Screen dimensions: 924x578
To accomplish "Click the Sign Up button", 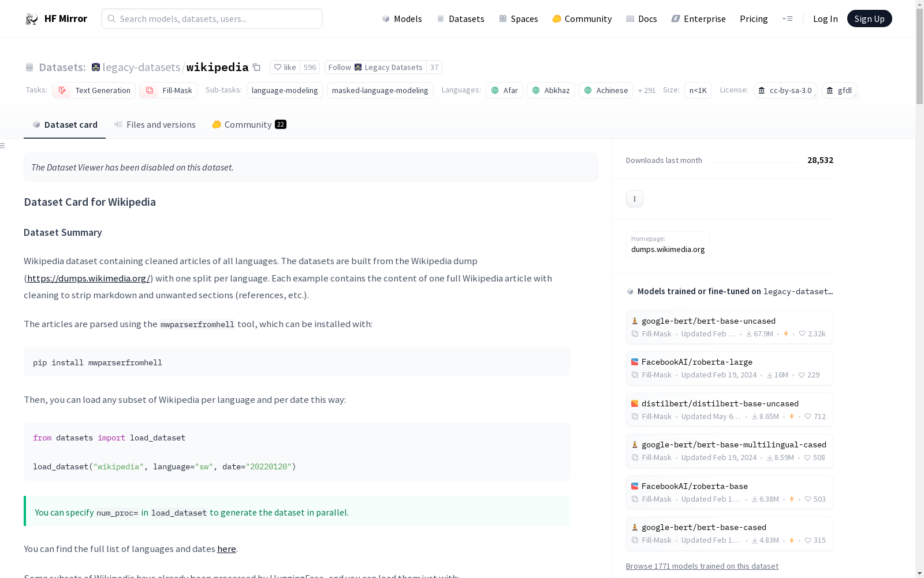I will (x=870, y=18).
